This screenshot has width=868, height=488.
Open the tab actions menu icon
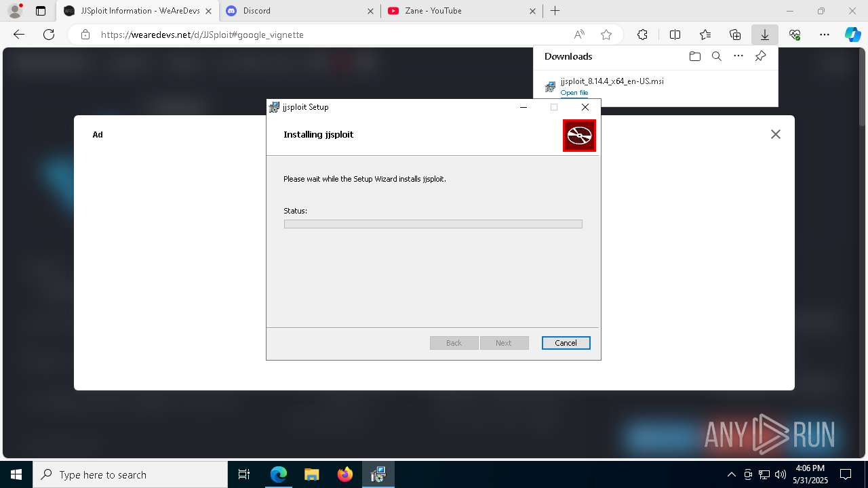tap(41, 11)
